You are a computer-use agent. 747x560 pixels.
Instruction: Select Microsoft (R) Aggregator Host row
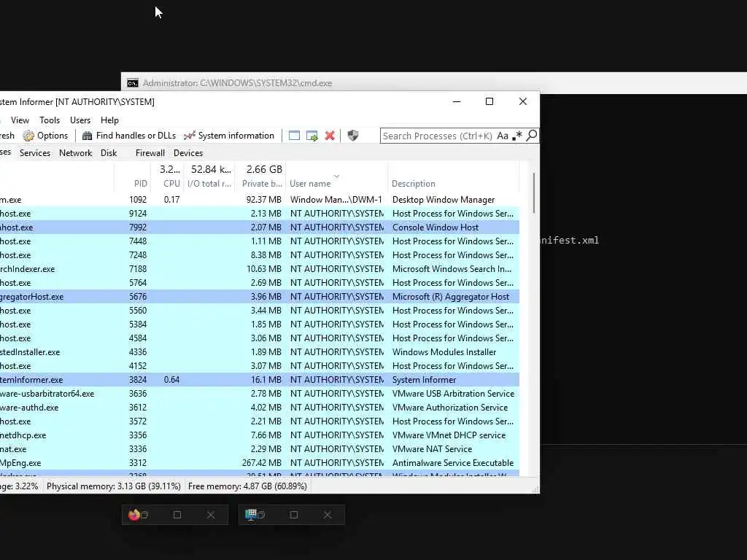coord(260,297)
